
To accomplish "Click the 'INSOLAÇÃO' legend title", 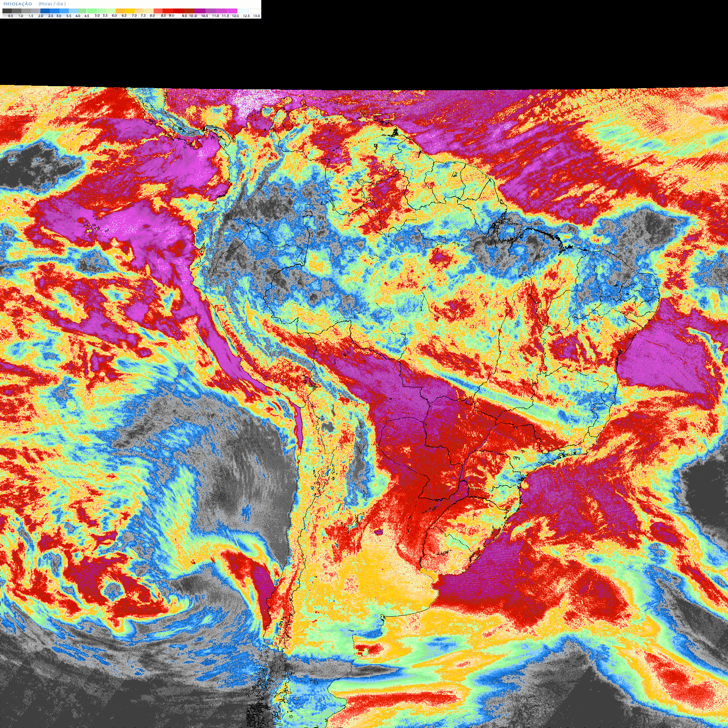I will pyautogui.click(x=18, y=4).
